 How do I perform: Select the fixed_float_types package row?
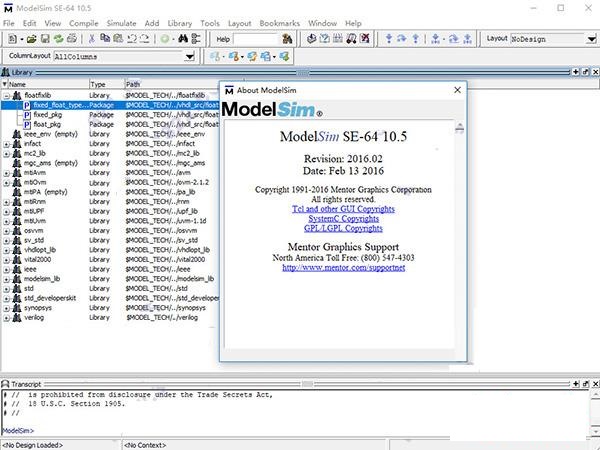tap(110, 105)
